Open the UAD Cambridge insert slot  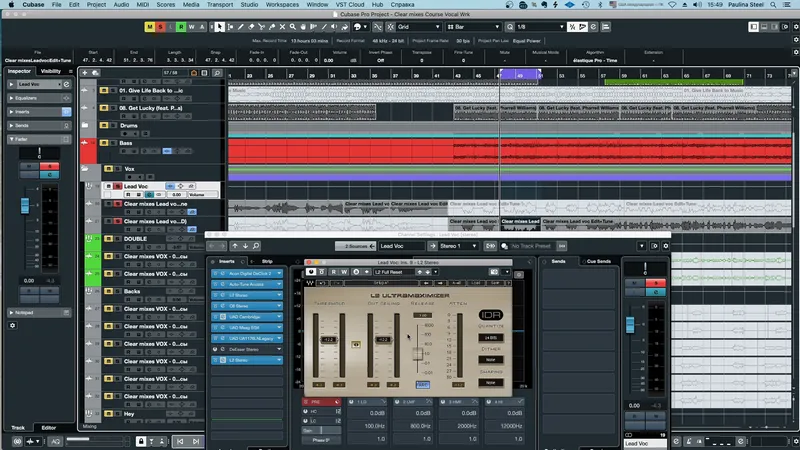247,317
